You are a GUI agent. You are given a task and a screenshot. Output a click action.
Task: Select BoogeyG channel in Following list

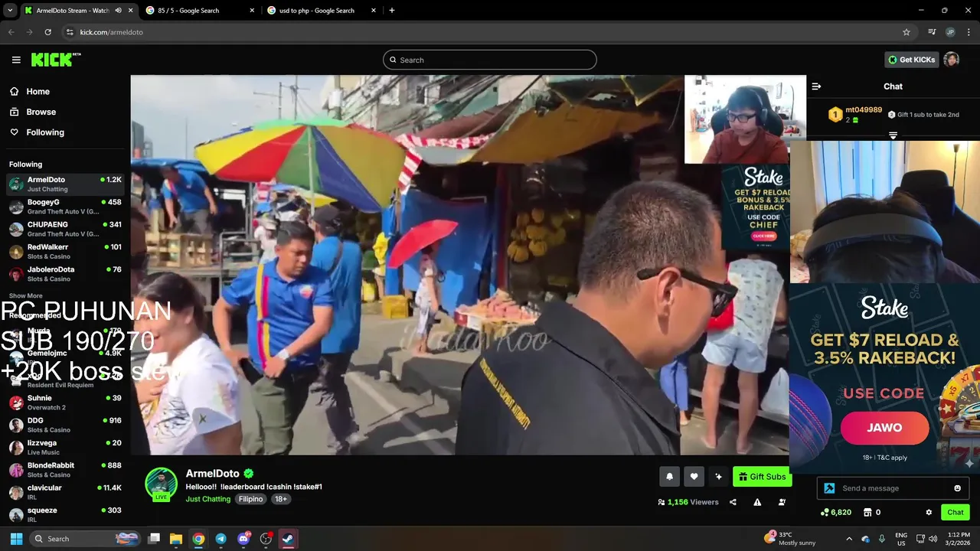(65, 206)
